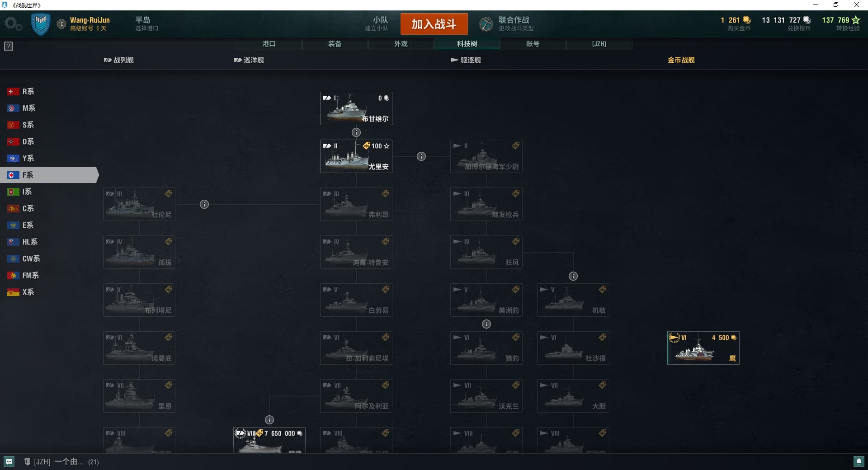Click the help question mark icon

pos(9,46)
